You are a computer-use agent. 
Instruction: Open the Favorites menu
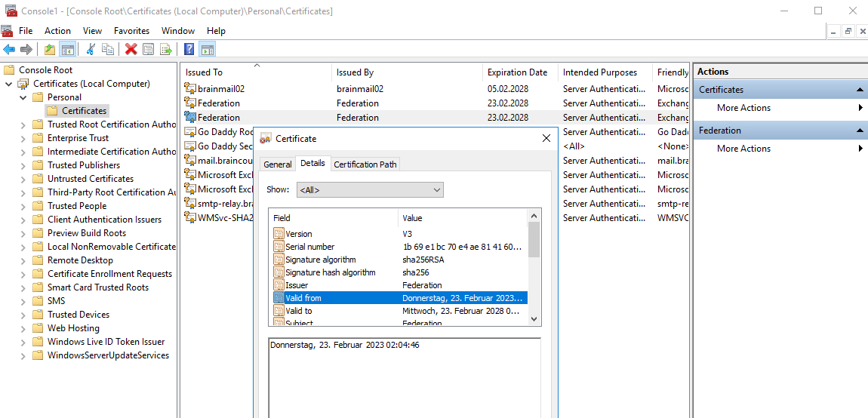click(x=132, y=31)
